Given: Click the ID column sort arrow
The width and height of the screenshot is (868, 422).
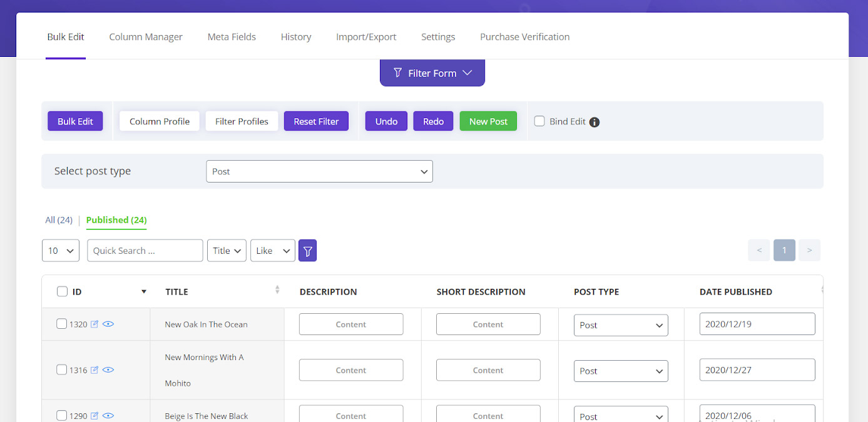Looking at the screenshot, I should [x=144, y=292].
